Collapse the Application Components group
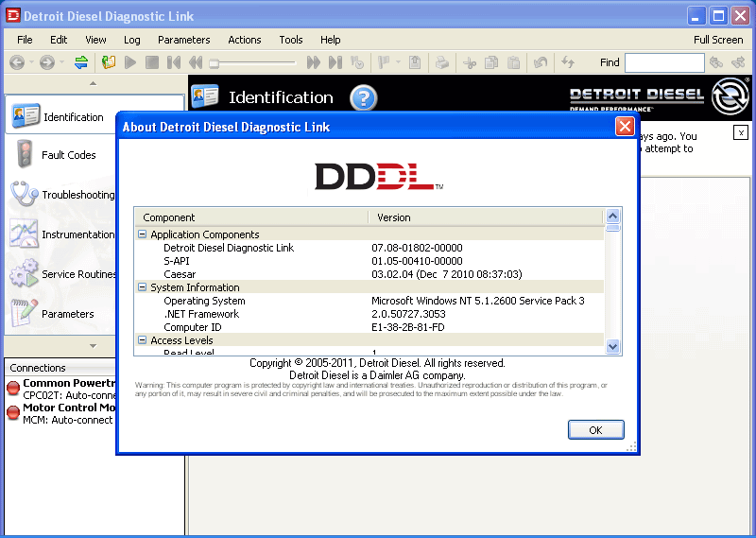 coord(143,234)
